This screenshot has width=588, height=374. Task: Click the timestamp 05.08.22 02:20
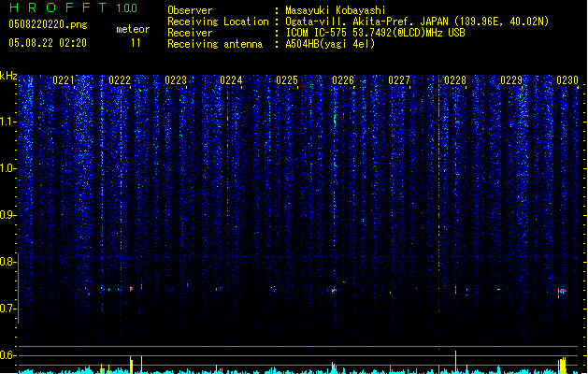tap(48, 43)
